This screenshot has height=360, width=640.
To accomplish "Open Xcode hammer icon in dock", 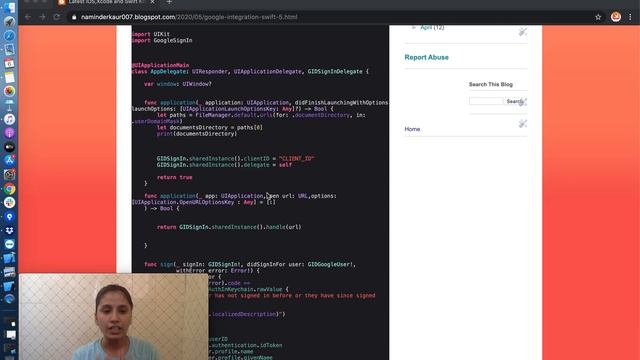I will pos(9,258).
